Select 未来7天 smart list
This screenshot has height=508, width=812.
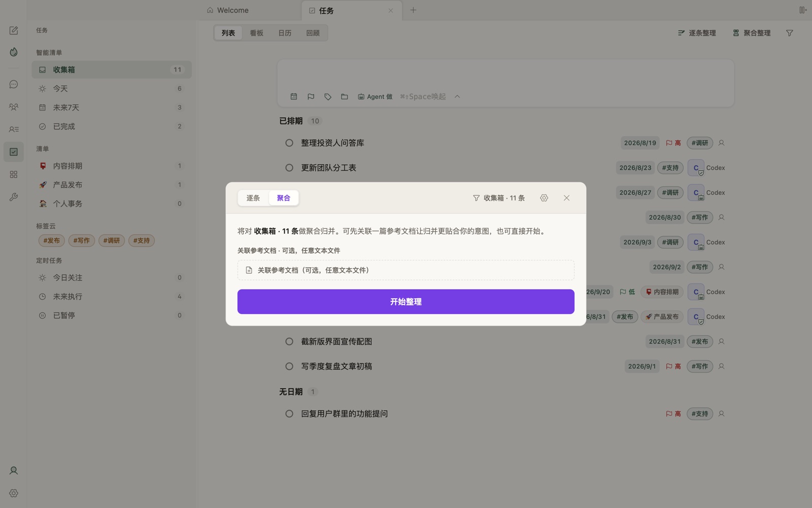tap(112, 107)
